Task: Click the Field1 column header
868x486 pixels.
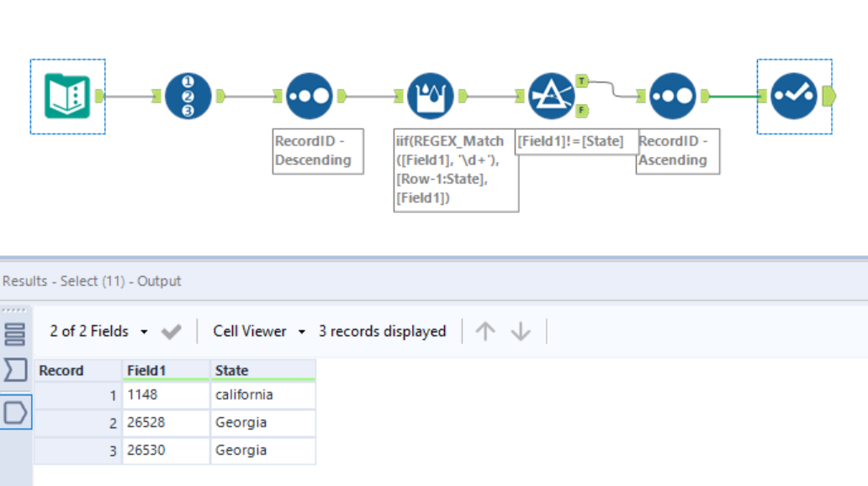Action: click(x=166, y=370)
